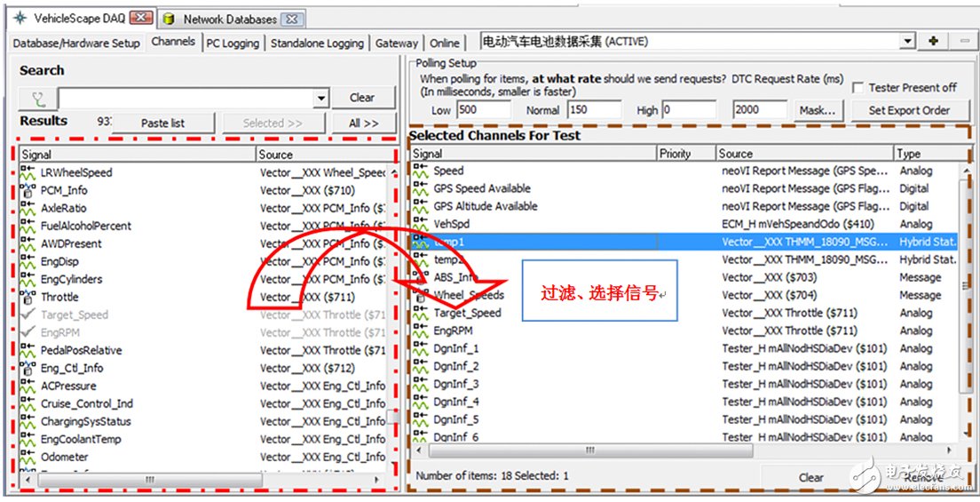Select the EngRPM row in selected channels
This screenshot has height=502, width=980.
pyautogui.click(x=684, y=331)
